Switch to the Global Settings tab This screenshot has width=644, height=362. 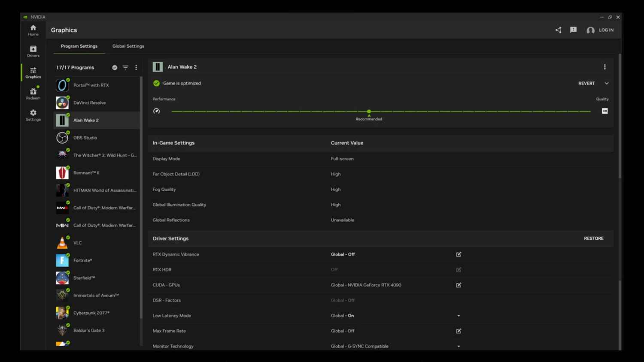pos(128,46)
